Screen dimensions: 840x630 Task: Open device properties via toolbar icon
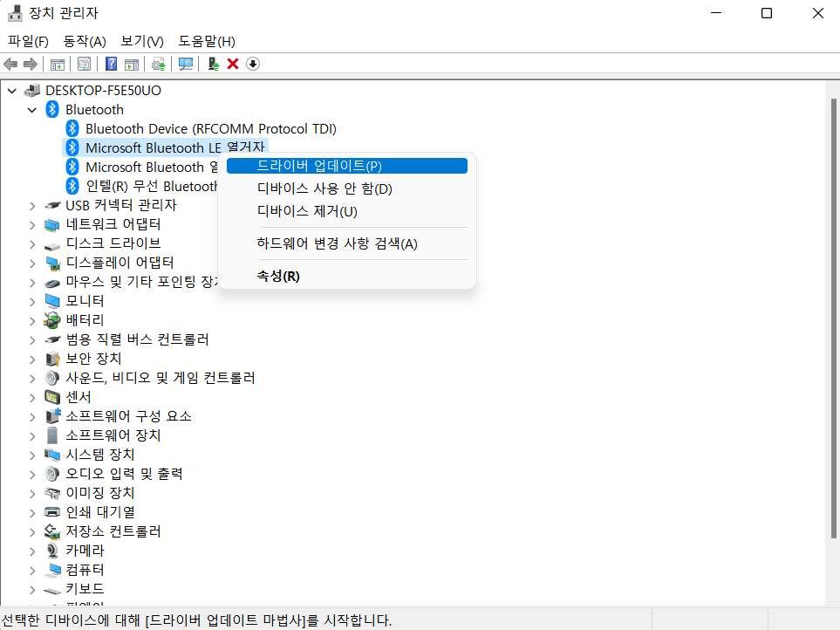(84, 63)
